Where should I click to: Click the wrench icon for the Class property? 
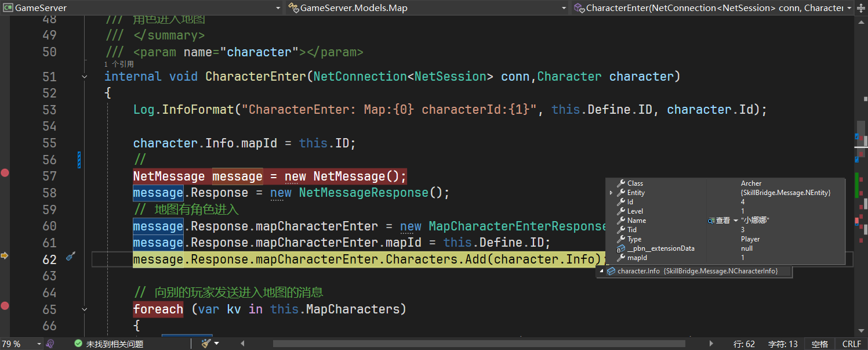pos(620,183)
